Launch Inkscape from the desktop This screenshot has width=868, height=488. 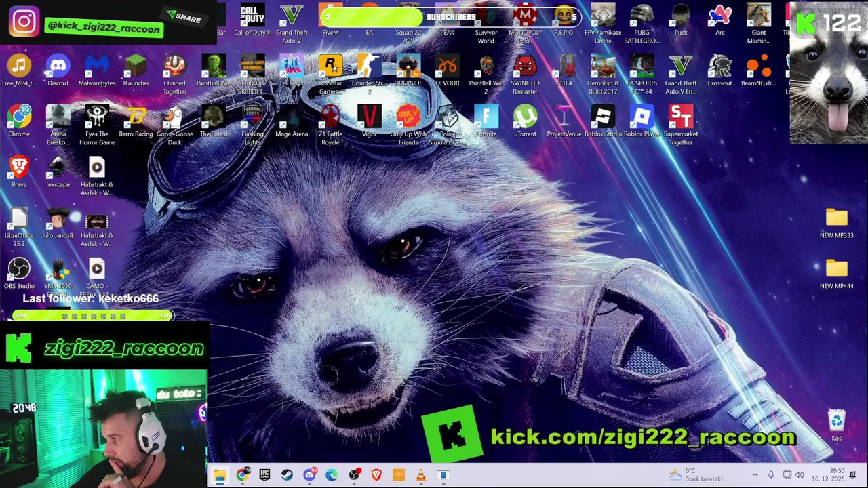pos(58,172)
